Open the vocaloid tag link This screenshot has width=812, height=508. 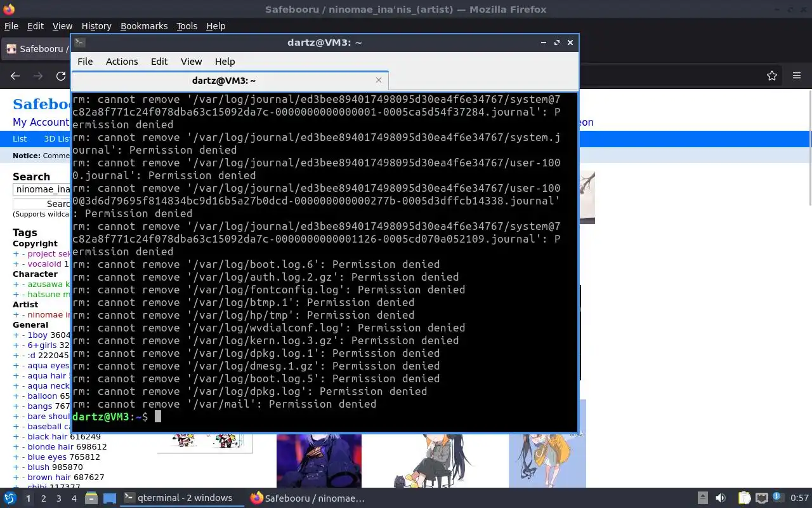tap(44, 264)
